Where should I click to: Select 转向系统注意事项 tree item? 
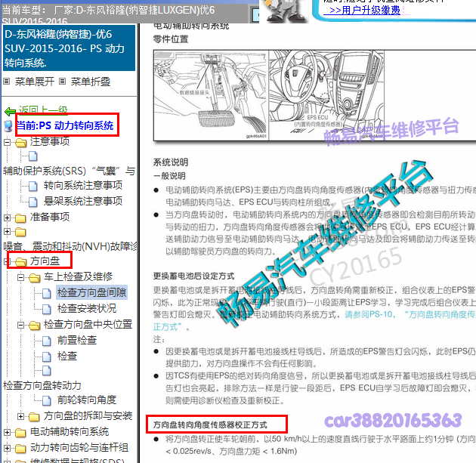[x=83, y=185]
